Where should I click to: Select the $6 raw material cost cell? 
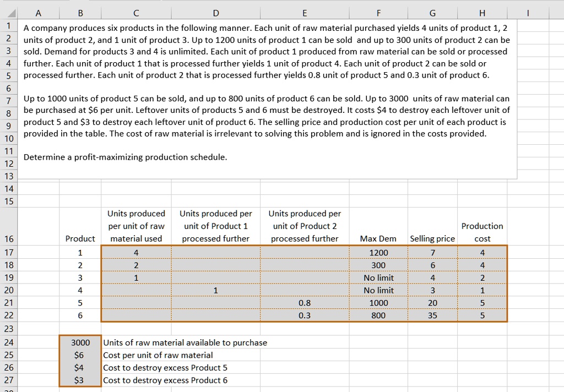pyautogui.click(x=80, y=355)
